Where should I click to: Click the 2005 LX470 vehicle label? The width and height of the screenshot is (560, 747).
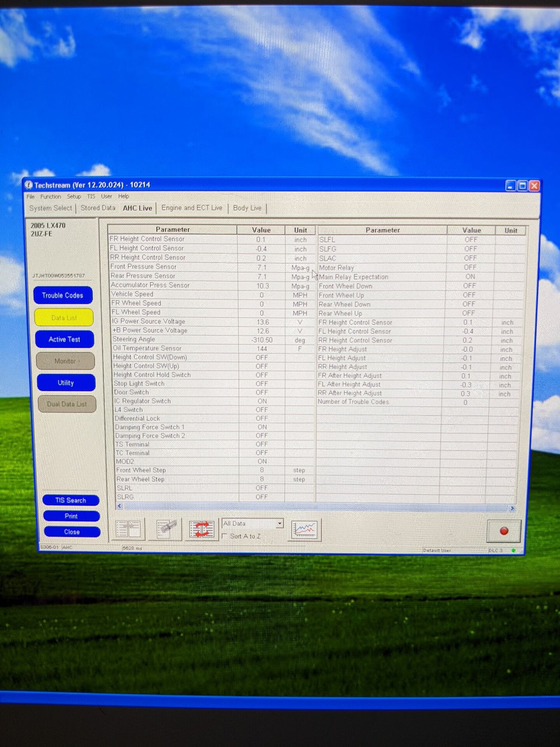click(x=48, y=226)
